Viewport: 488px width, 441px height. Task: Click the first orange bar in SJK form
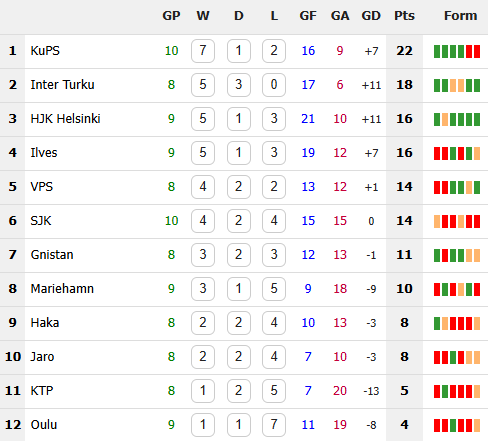pos(437,221)
